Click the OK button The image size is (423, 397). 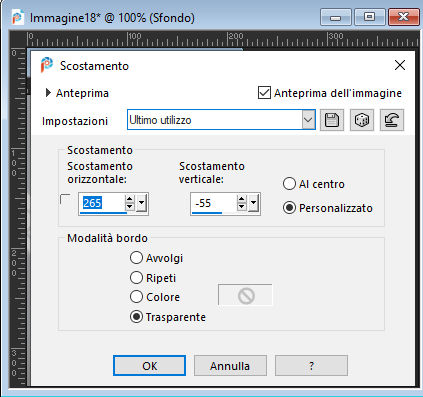click(x=149, y=366)
